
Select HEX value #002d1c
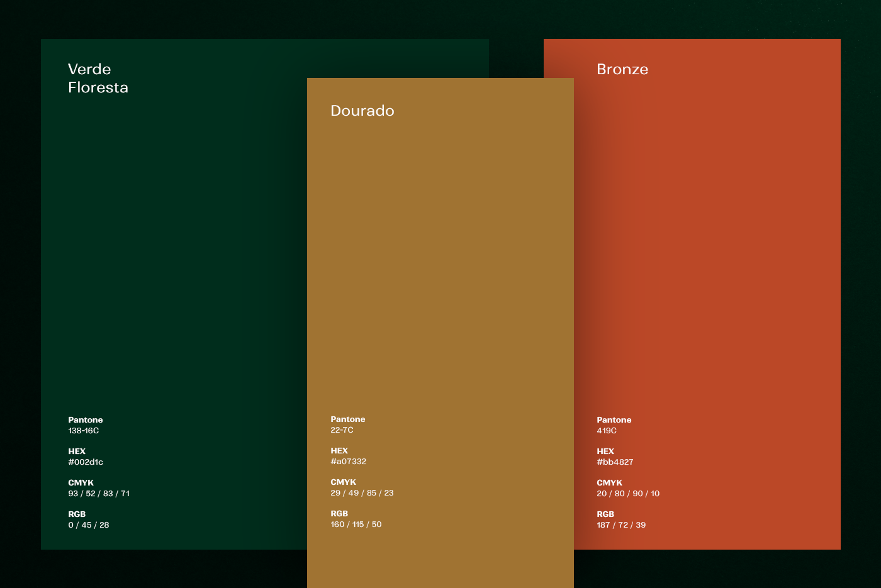86,462
